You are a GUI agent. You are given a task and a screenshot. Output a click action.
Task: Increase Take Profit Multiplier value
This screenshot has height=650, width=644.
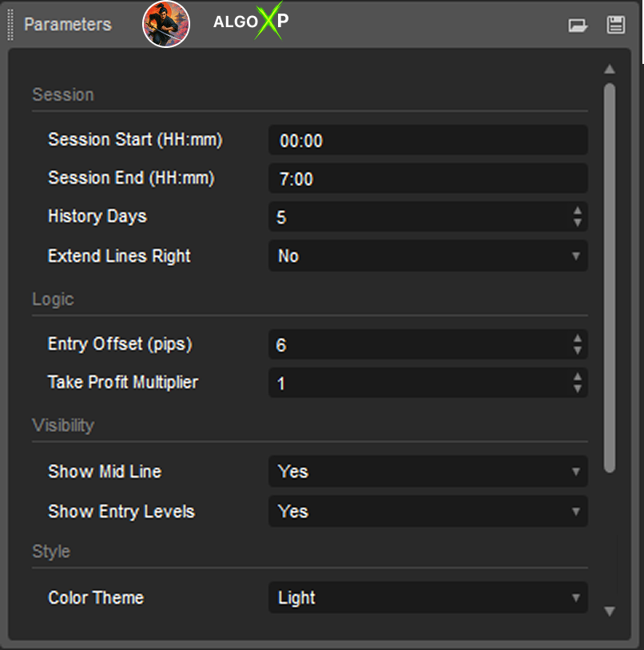click(578, 378)
